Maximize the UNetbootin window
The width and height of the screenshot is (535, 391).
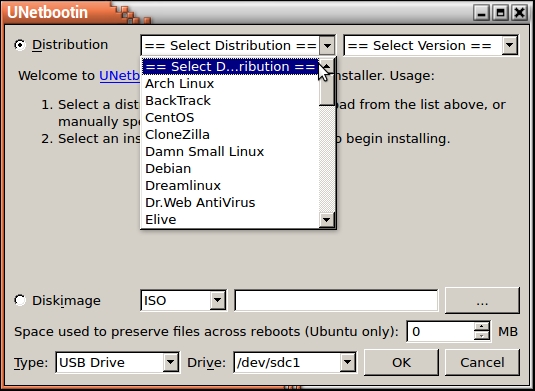click(501, 13)
